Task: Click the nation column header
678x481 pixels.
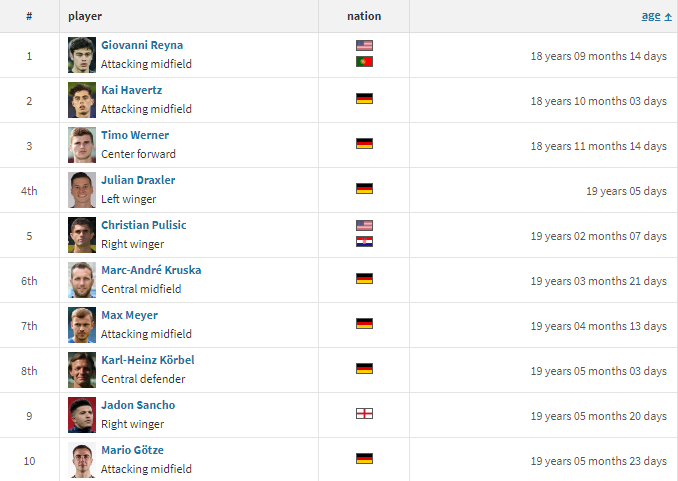Action: 364,16
